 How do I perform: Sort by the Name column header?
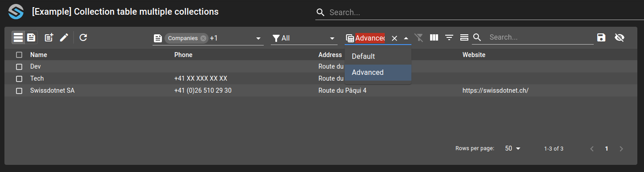coord(39,55)
